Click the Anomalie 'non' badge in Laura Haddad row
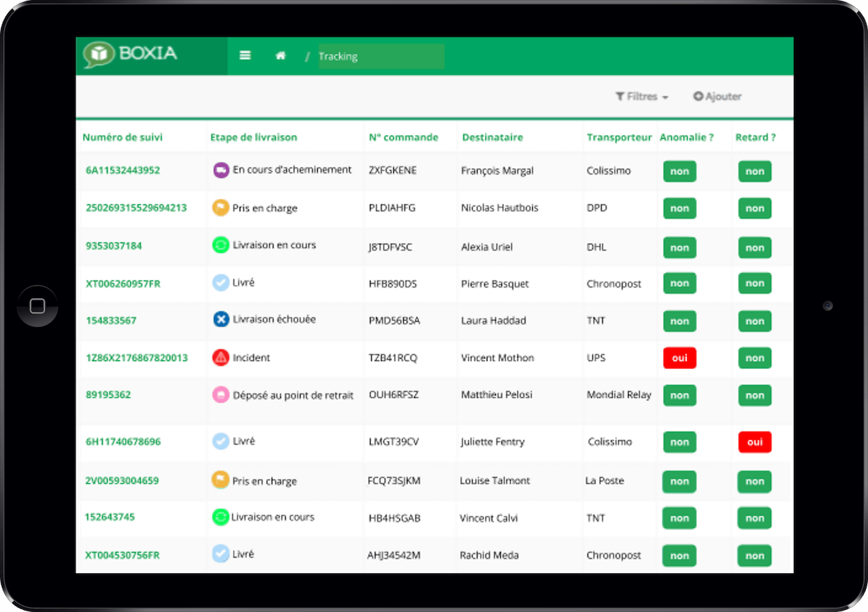868x612 pixels. 680,321
